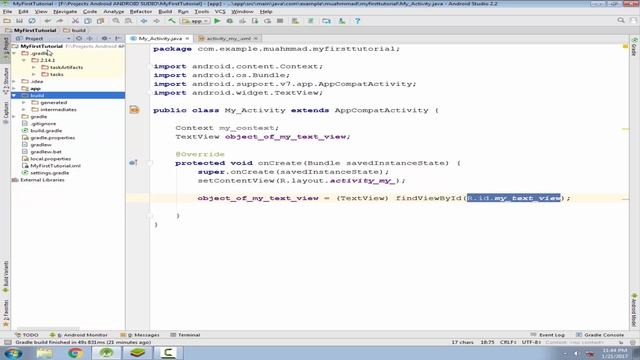640x360 pixels.
Task: Open the Project view selector dropdown
Action: (x=44, y=38)
